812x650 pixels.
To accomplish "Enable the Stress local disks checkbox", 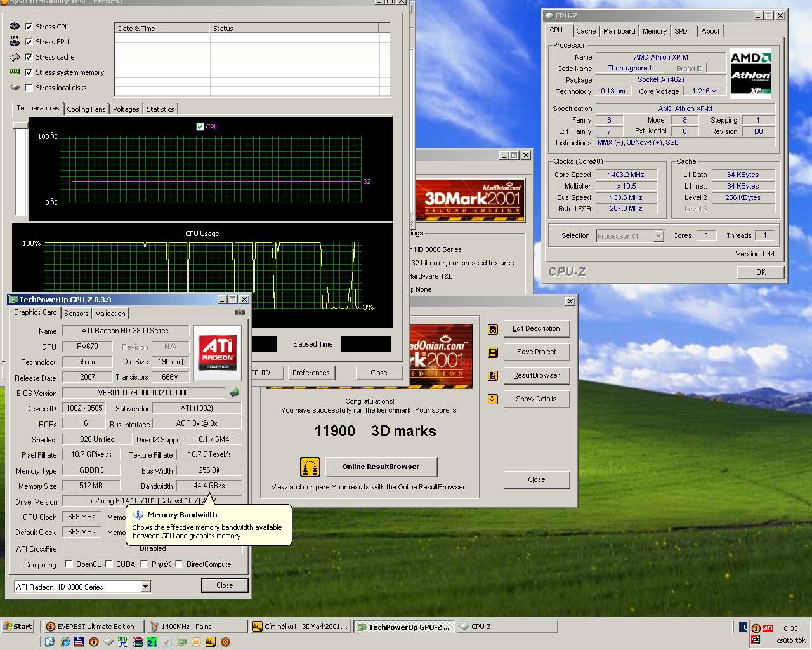I will [29, 88].
